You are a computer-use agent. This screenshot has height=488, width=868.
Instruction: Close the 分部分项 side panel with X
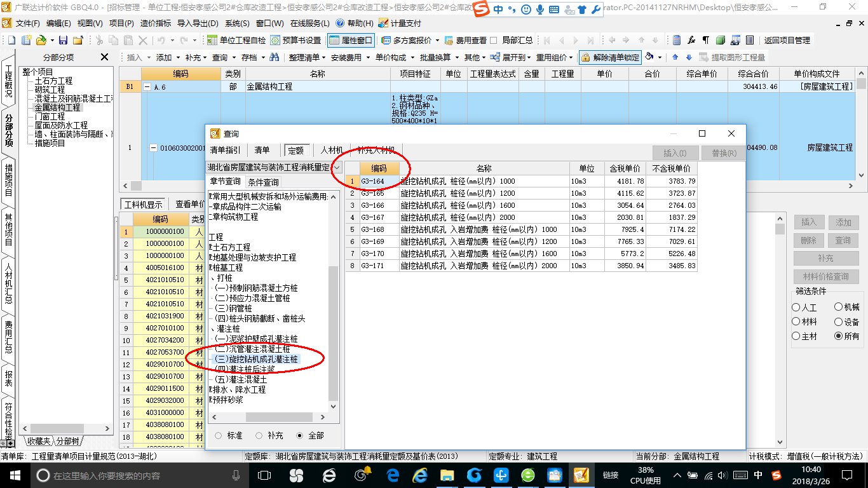click(105, 57)
